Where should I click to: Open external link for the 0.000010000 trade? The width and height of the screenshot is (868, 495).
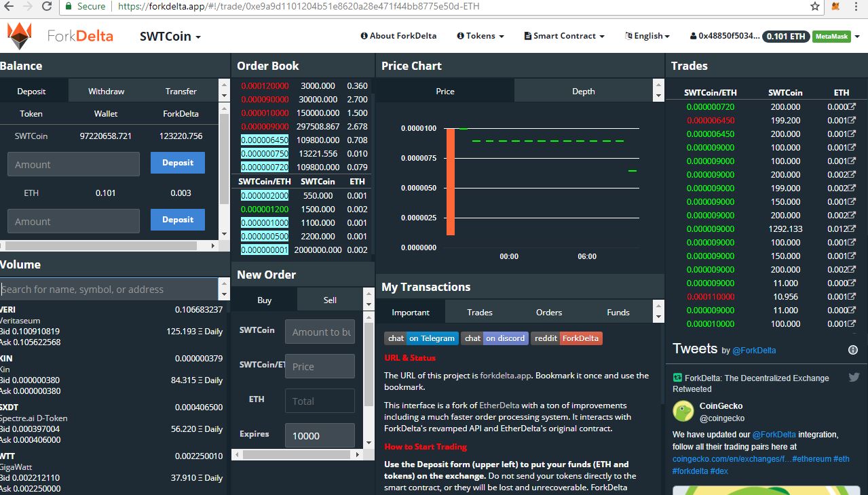pos(851,323)
